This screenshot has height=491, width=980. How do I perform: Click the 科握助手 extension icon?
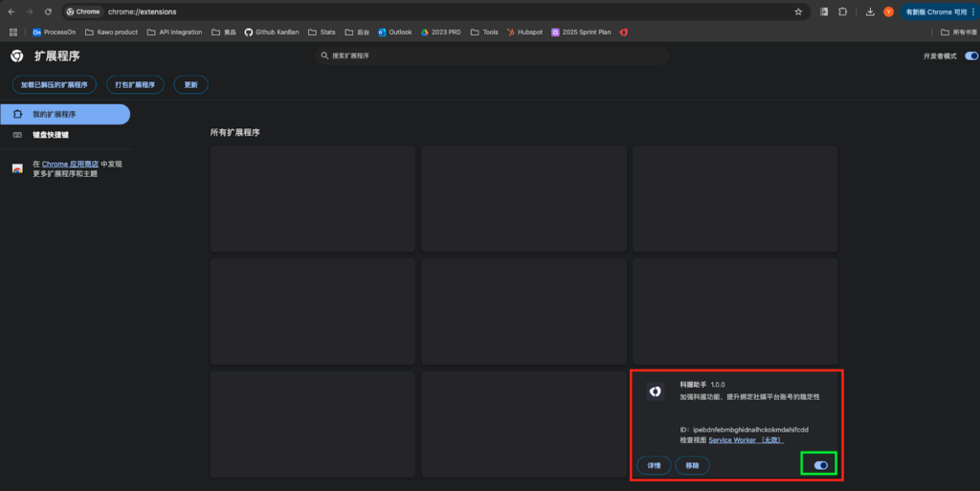[655, 391]
